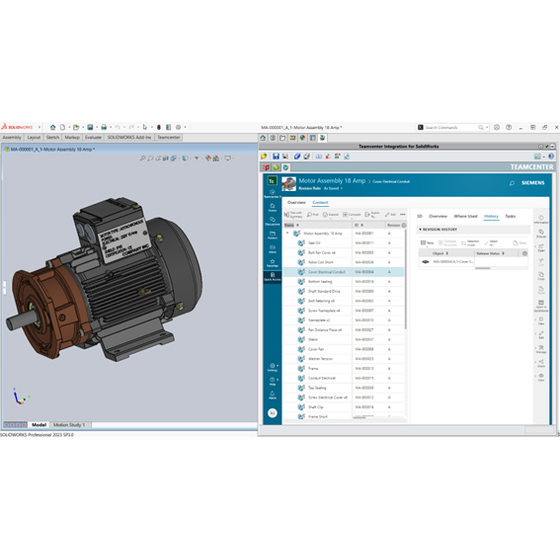Click the content tree vertical scrollbar
Screen dimensions: 560x560
point(406,279)
